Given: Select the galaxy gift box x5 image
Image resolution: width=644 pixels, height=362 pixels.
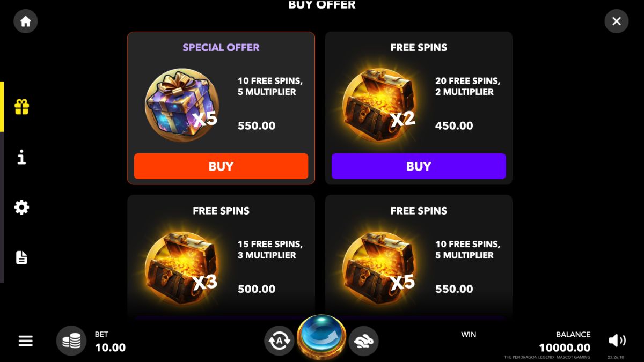Looking at the screenshot, I should point(182,105).
